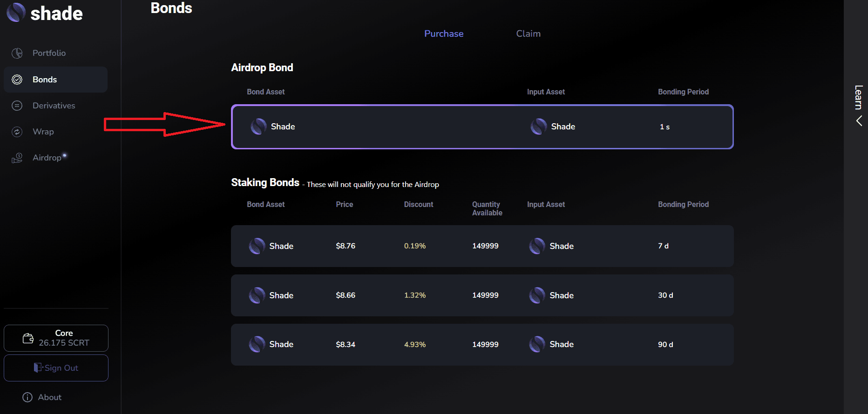Click the $8.76 price value
This screenshot has width=868, height=414.
tap(346, 246)
